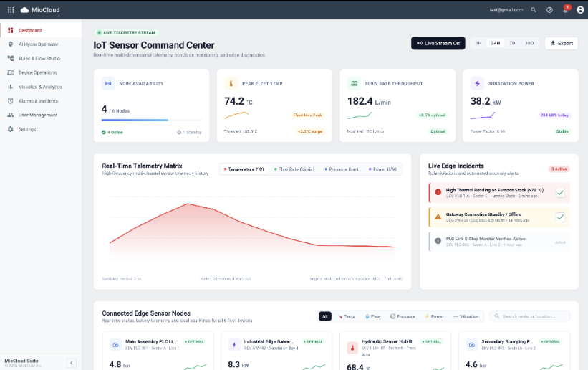The width and height of the screenshot is (588, 370).
Task: Click the Visualize & Analytics chart icon
Action: click(11, 87)
